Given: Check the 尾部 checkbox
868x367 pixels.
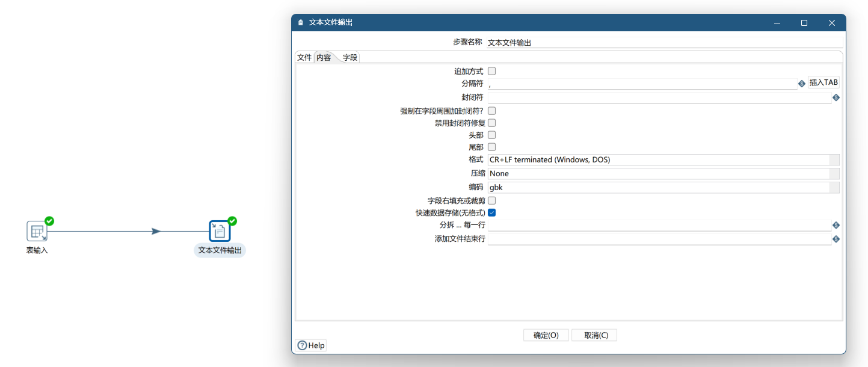Looking at the screenshot, I should pyautogui.click(x=491, y=147).
